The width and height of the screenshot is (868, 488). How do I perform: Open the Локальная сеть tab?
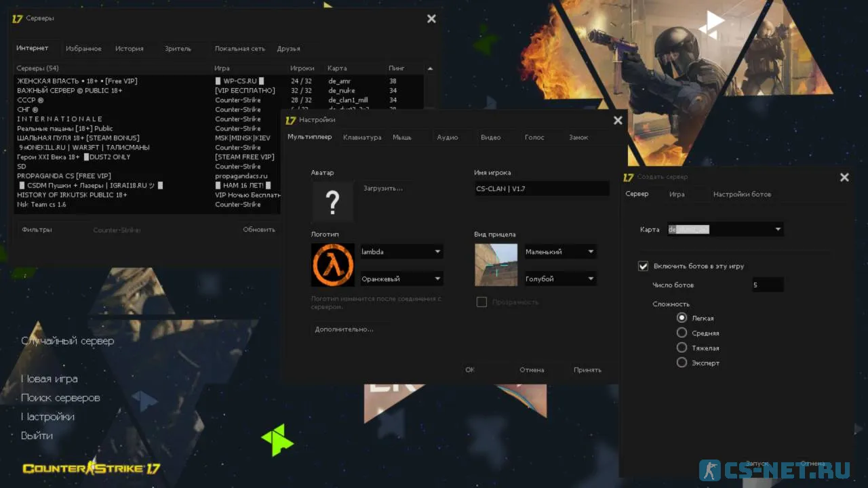[x=239, y=49]
